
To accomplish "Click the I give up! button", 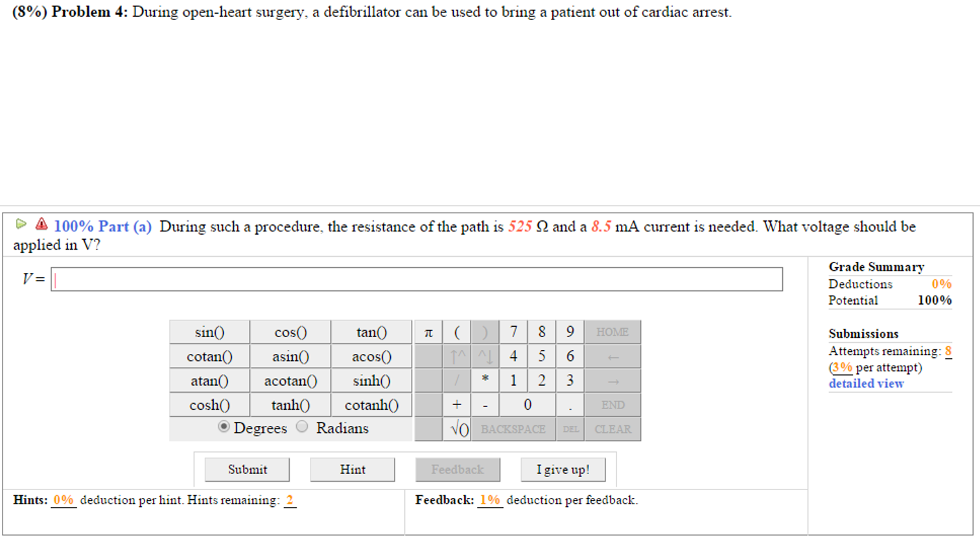I will pyautogui.click(x=563, y=469).
